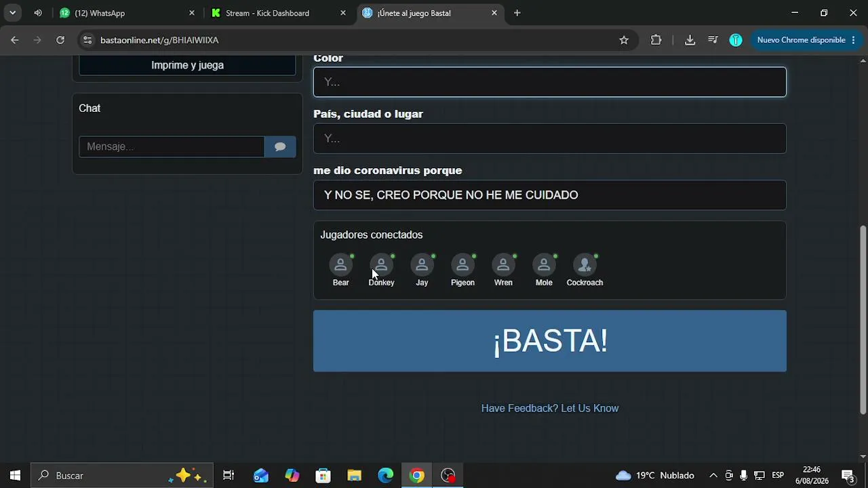Open Task View from the taskbar
Screen dimensions: 868x488
click(229, 476)
